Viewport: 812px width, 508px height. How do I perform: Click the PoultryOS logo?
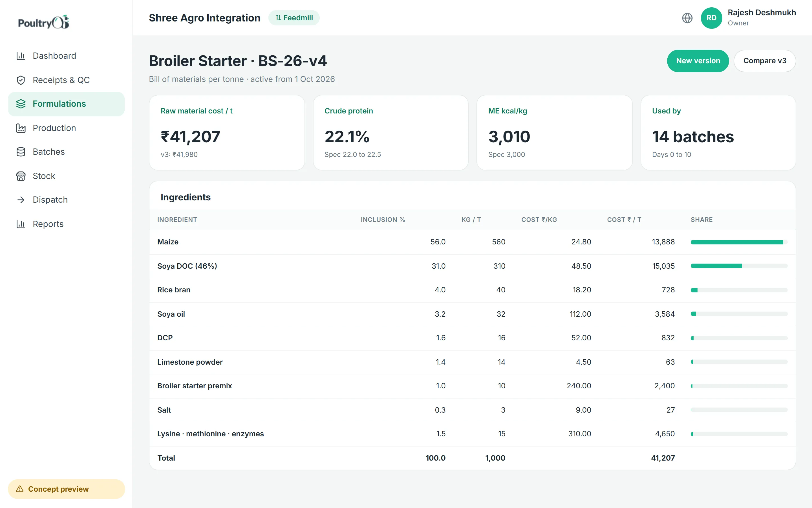click(x=44, y=22)
